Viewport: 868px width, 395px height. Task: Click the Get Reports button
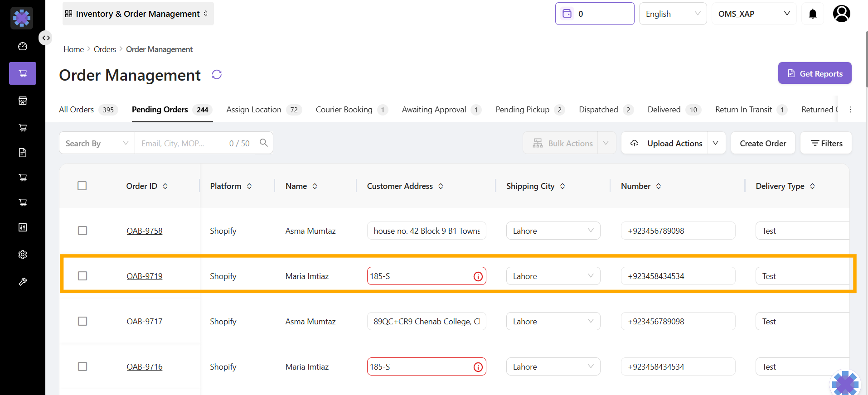point(815,73)
